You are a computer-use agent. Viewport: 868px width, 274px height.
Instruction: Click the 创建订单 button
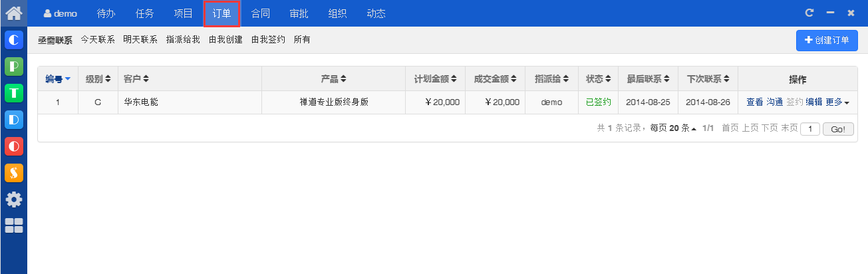coord(827,40)
